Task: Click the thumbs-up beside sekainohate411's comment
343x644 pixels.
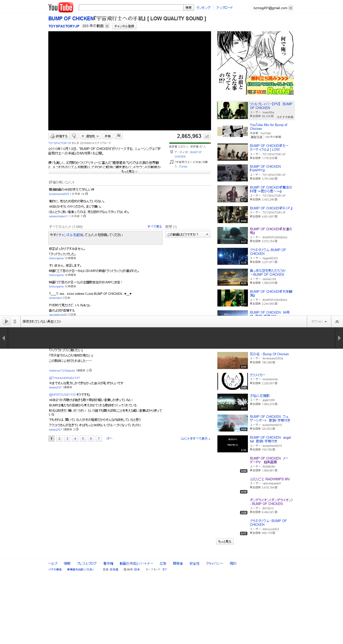Action: click(84, 216)
